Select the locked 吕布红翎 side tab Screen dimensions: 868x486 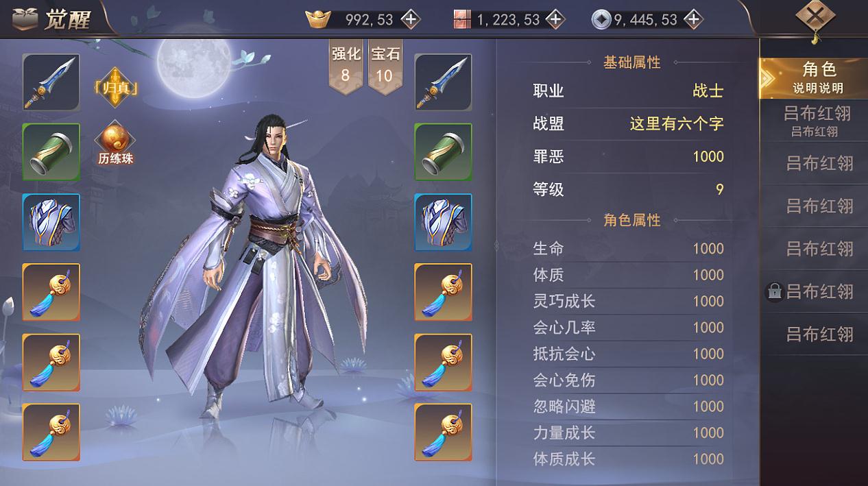click(x=813, y=291)
